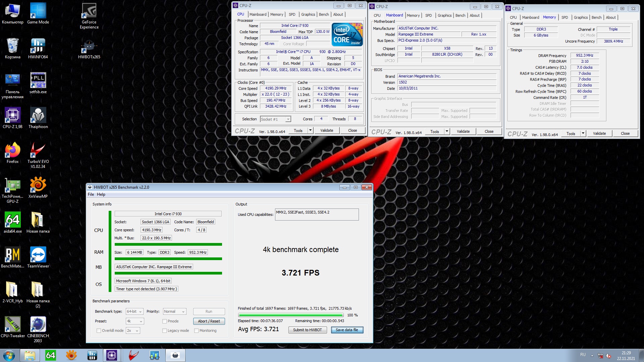Click Submit to HWBOT button
The image size is (644, 362).
coord(307,330)
